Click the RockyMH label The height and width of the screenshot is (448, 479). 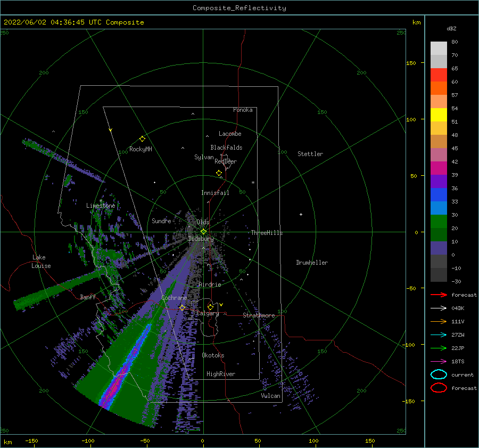coord(141,149)
